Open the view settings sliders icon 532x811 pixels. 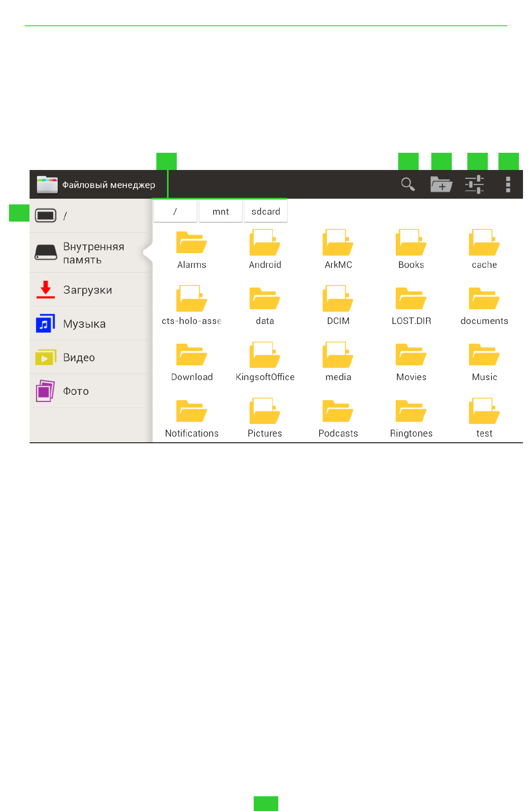tap(474, 185)
